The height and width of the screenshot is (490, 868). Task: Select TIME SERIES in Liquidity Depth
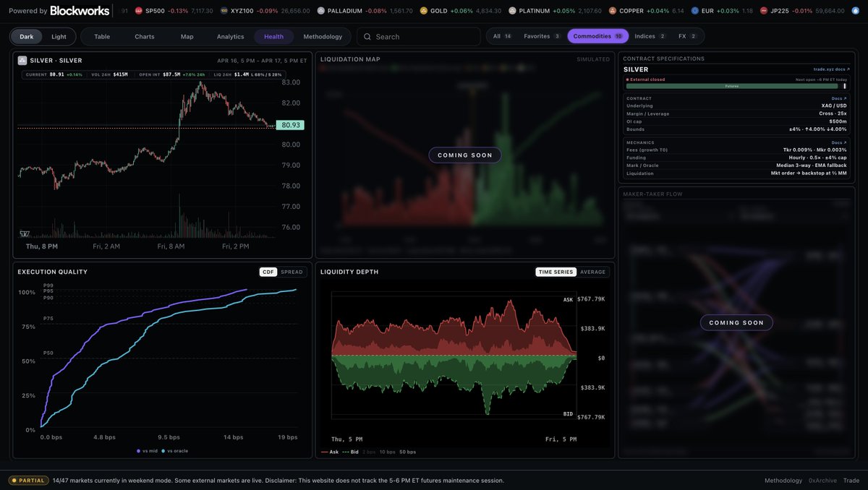click(x=556, y=272)
